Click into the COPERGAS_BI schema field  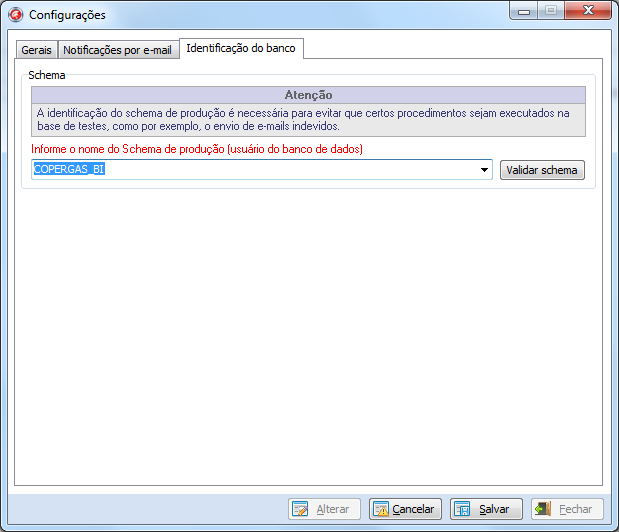(x=250, y=170)
